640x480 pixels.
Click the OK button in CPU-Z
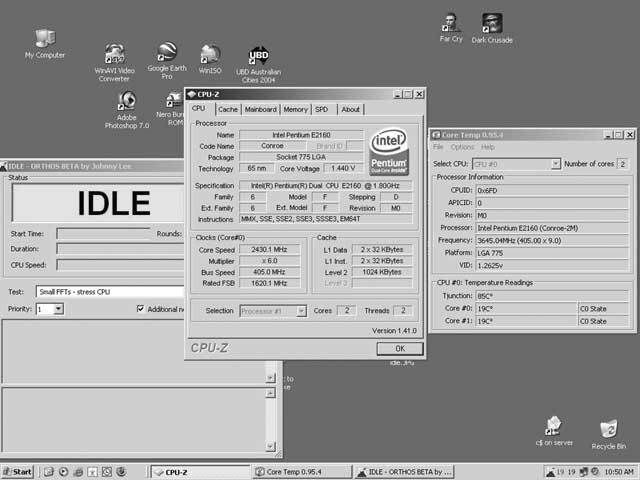tap(400, 349)
